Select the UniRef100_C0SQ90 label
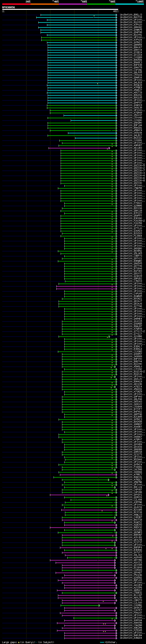146x644 pixels. 131,120
